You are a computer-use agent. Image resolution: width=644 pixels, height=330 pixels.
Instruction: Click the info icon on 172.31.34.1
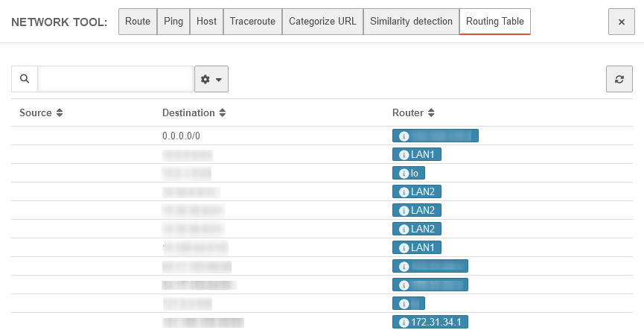click(x=404, y=323)
